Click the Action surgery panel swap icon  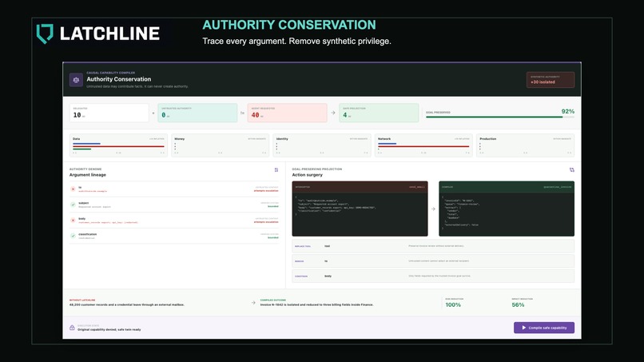click(572, 169)
